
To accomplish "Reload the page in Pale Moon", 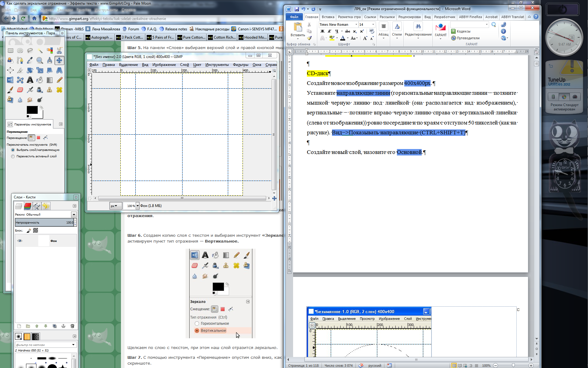I will 23,18.
